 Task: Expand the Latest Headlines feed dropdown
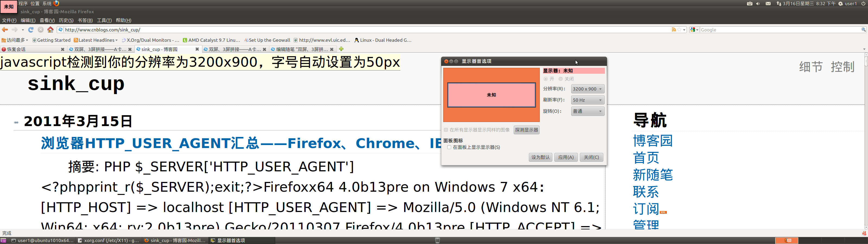(96, 40)
